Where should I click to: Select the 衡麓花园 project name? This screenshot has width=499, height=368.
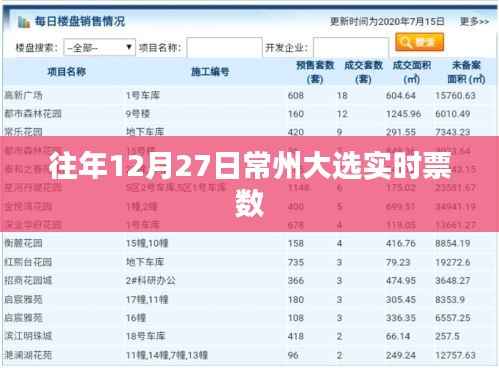[x=23, y=243]
